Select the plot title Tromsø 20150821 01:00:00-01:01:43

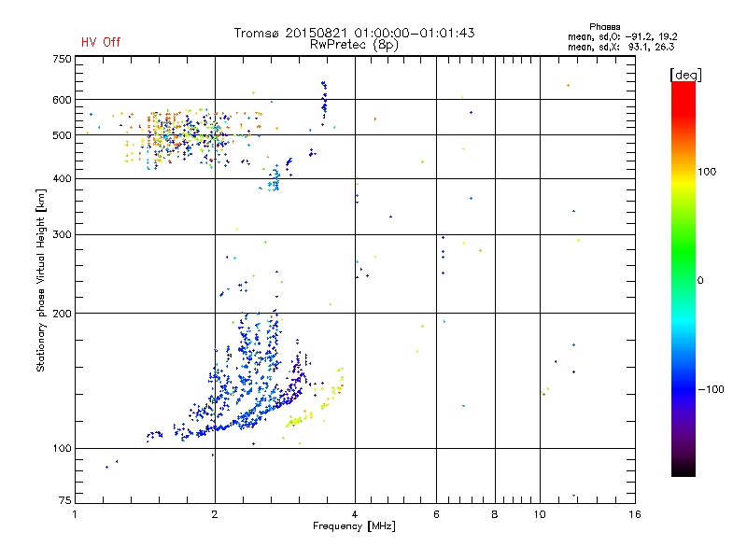coord(354,33)
